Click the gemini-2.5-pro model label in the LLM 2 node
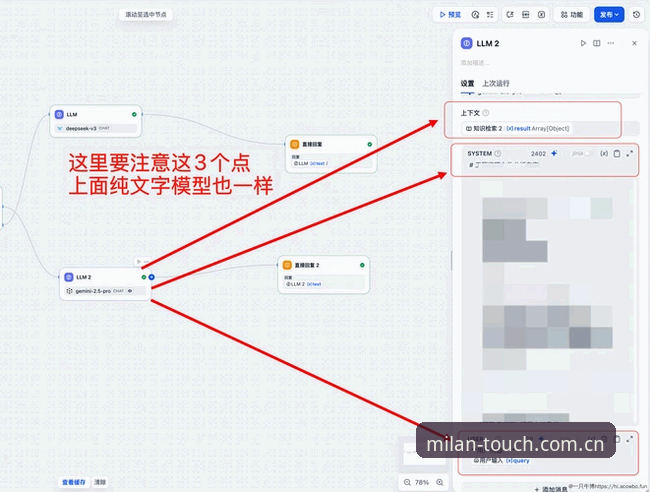The width and height of the screenshot is (650, 492). [x=93, y=291]
